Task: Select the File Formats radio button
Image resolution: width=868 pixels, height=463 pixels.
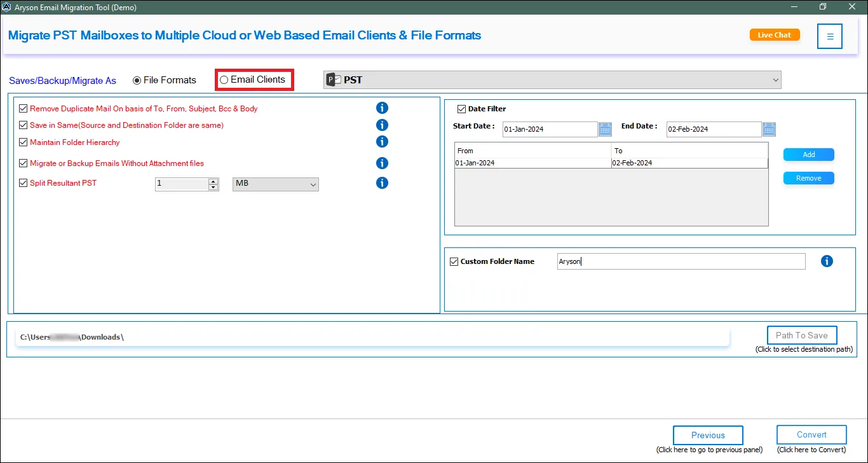Action: [137, 80]
